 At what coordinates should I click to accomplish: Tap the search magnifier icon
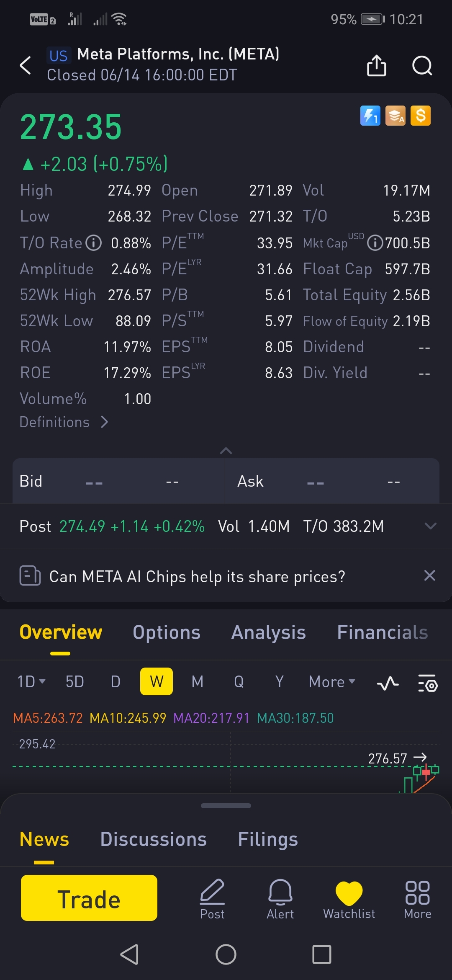point(422,65)
